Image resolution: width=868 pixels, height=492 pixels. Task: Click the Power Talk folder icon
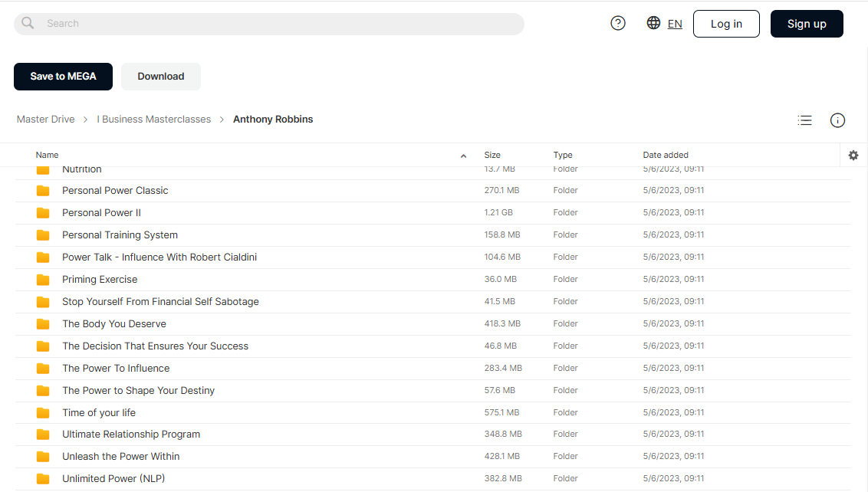[x=43, y=257]
